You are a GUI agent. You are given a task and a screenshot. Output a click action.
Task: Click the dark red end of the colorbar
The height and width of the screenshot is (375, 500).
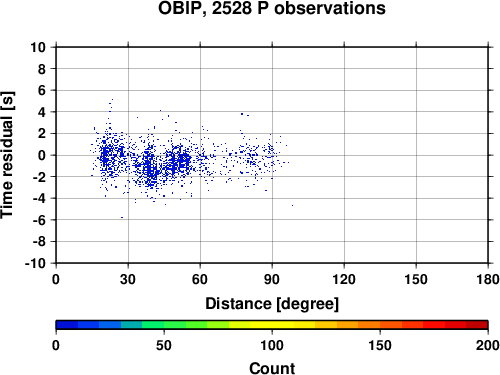pyautogui.click(x=477, y=325)
